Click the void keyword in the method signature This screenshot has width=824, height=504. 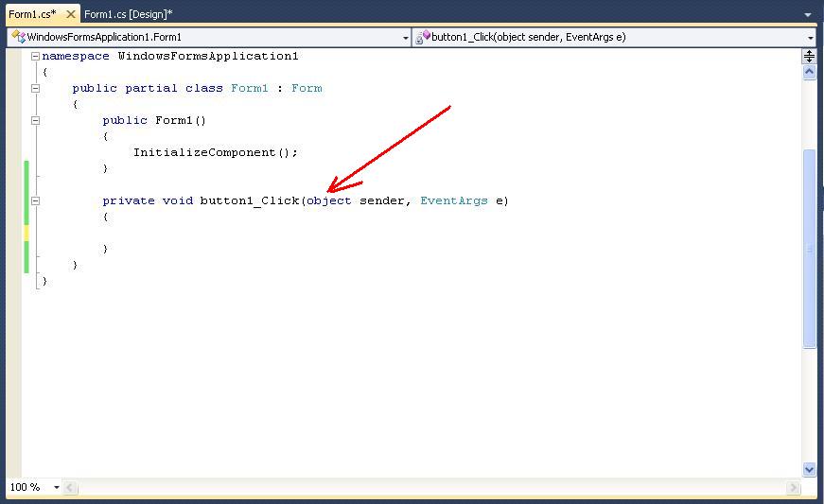point(178,200)
